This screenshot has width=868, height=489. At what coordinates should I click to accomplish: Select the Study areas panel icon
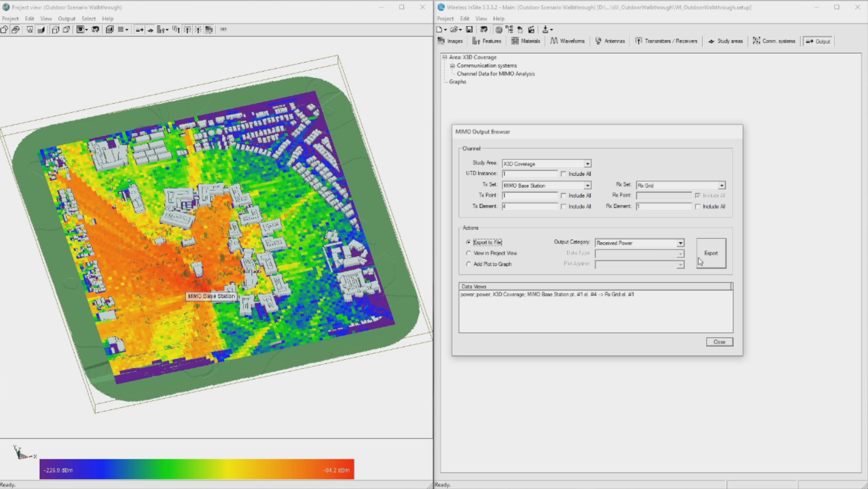click(x=725, y=41)
